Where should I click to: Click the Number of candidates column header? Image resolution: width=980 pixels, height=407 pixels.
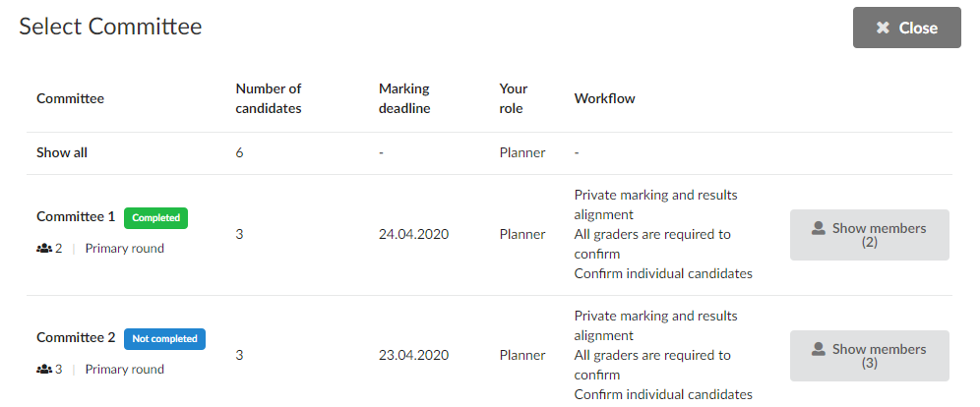(269, 98)
